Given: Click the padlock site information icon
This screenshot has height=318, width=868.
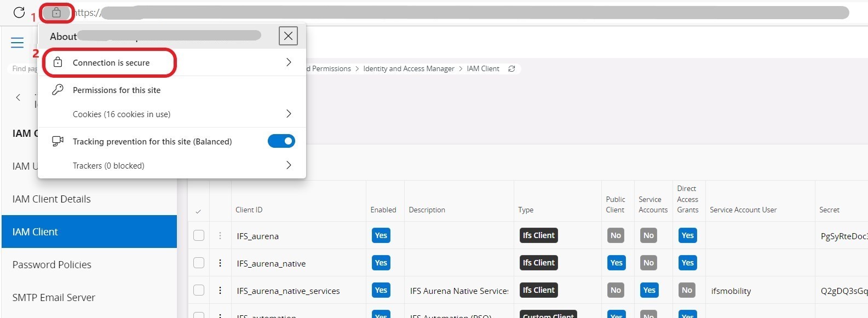Looking at the screenshot, I should (x=56, y=13).
